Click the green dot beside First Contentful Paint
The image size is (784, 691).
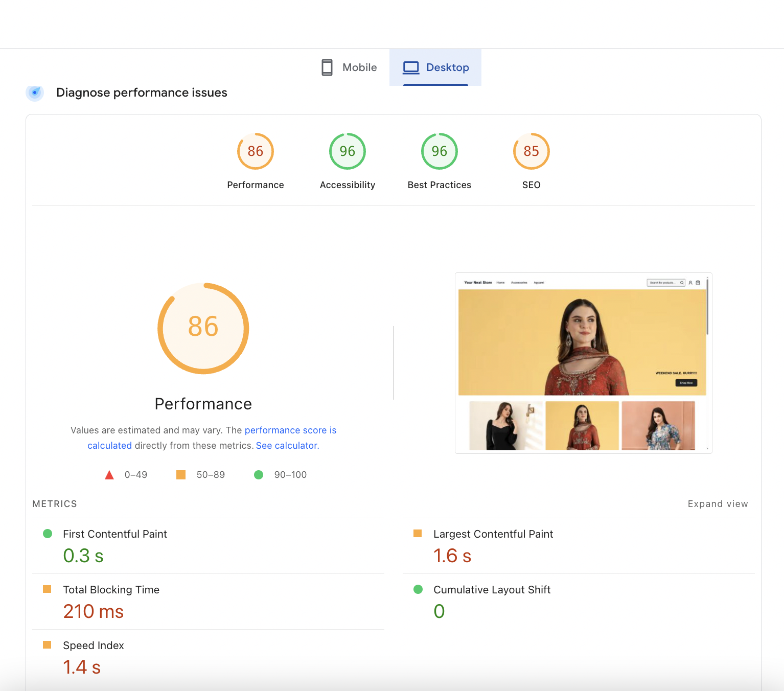click(48, 534)
